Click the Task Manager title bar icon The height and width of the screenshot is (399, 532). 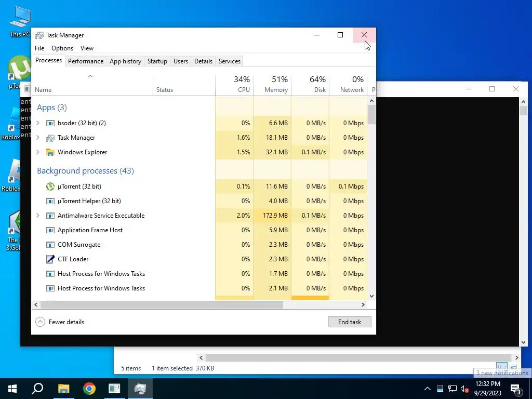pyautogui.click(x=39, y=35)
